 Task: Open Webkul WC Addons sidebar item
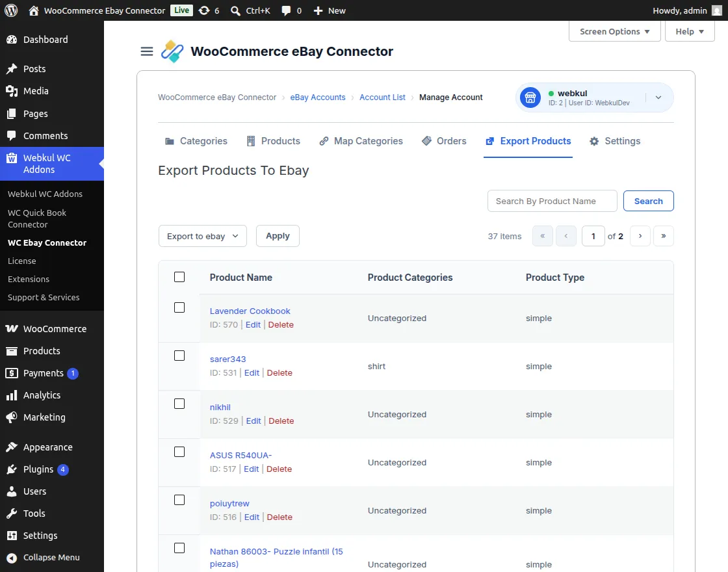point(52,163)
